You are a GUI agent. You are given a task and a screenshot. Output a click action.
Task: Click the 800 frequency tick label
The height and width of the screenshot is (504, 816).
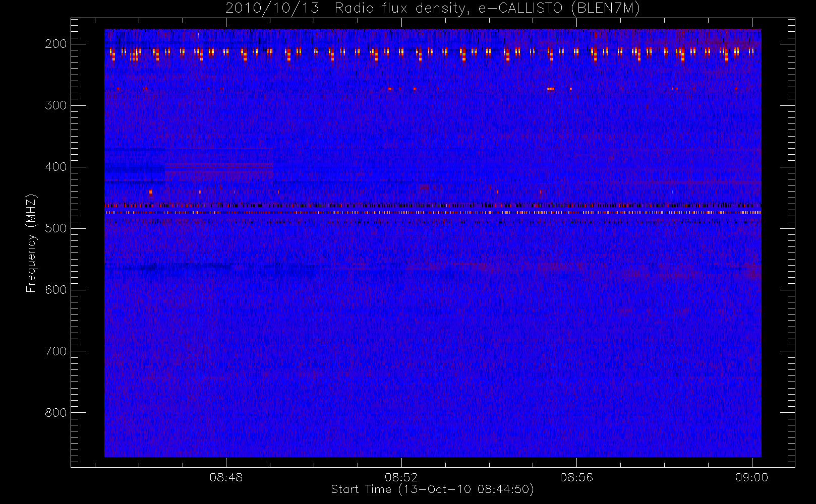(x=56, y=413)
